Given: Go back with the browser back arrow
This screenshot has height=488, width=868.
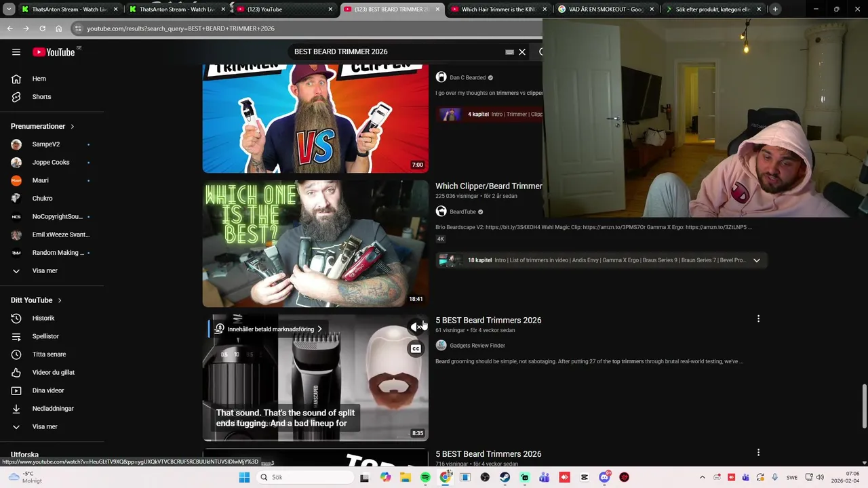Looking at the screenshot, I should 9,28.
